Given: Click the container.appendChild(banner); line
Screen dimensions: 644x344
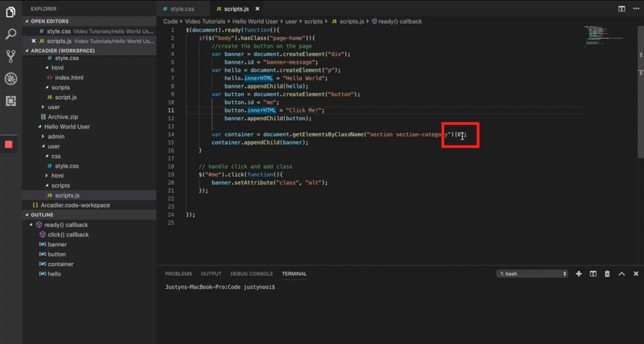Looking at the screenshot, I should point(260,142).
